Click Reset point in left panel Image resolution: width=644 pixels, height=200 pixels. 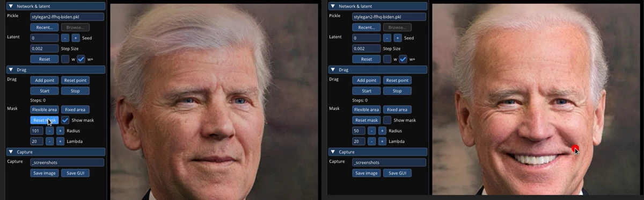(x=75, y=80)
